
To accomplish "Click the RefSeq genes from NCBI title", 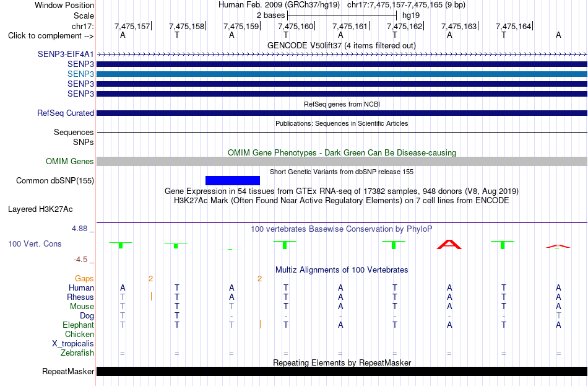I will (342, 104).
